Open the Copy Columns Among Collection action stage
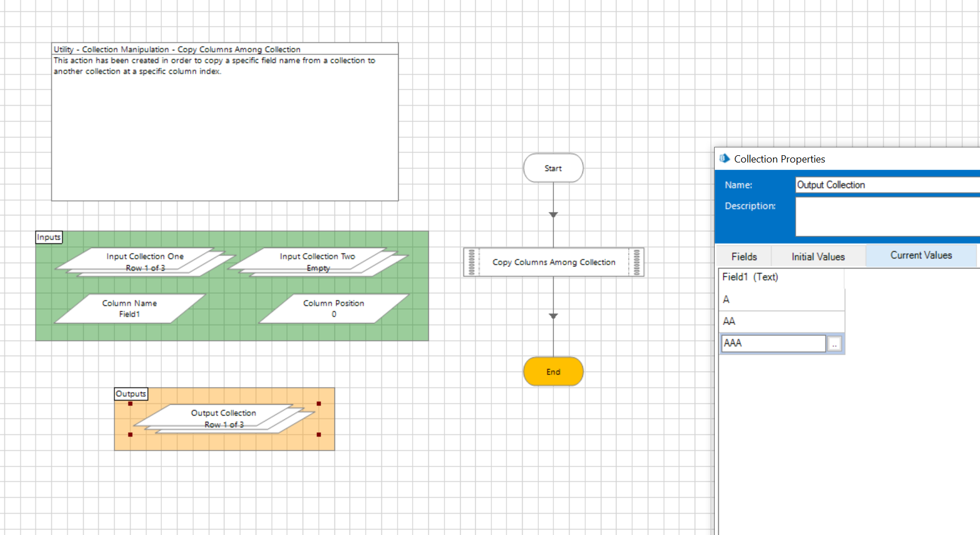Image resolution: width=980 pixels, height=535 pixels. pyautogui.click(x=553, y=262)
